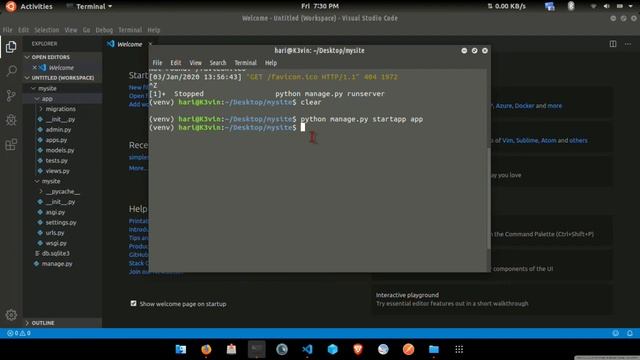The width and height of the screenshot is (640, 360).
Task: Click the Sublime link on Welcome page
Action: click(527, 140)
